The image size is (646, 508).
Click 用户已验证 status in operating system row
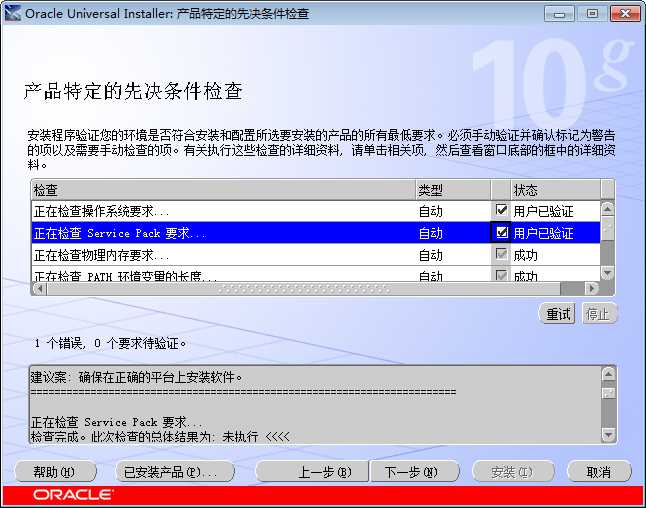click(543, 211)
